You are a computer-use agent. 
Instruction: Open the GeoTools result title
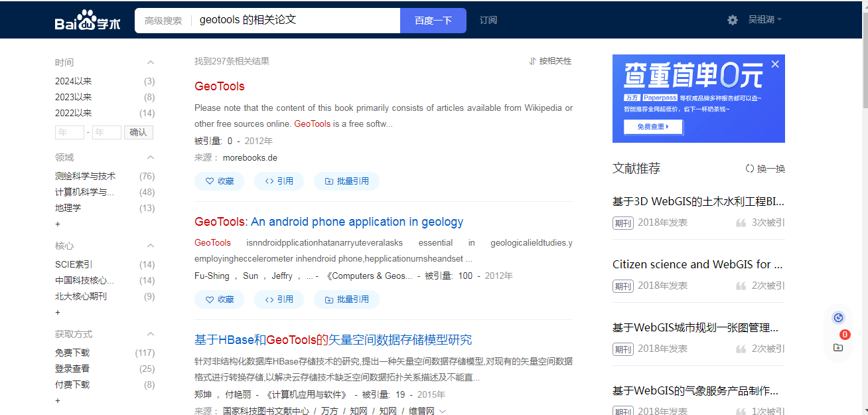pyautogui.click(x=220, y=86)
